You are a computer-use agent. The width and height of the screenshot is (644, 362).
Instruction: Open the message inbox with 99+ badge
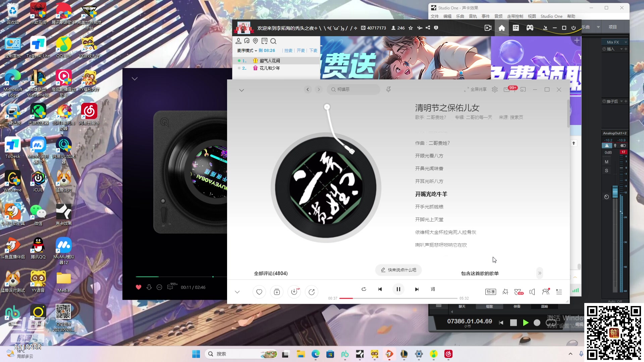point(507,89)
